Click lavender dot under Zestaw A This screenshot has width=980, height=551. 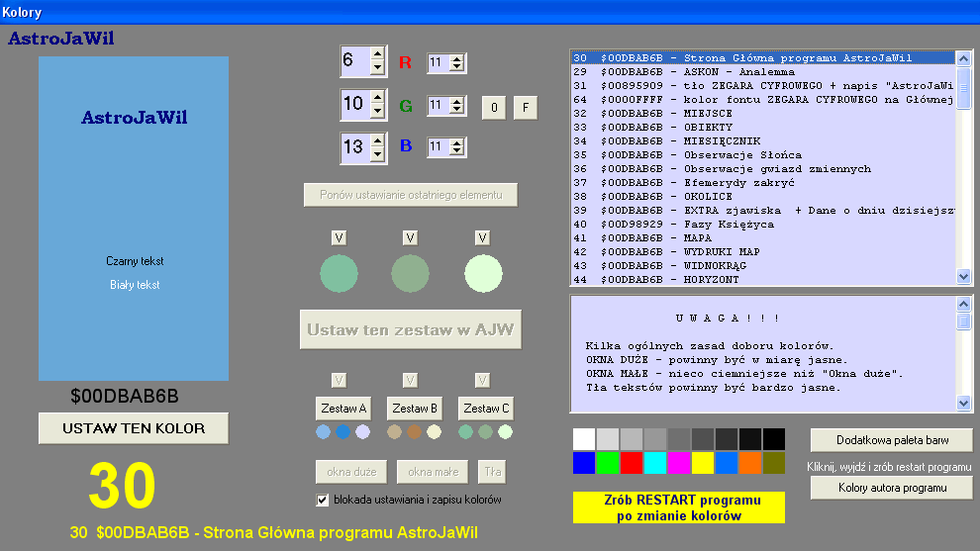pyautogui.click(x=362, y=431)
